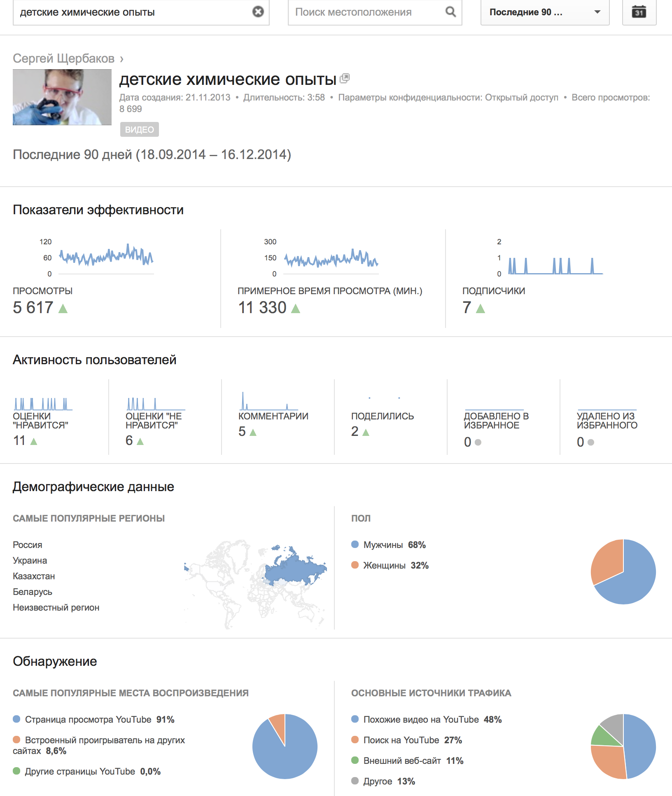Click the orange Женщины legend dot

(x=355, y=565)
